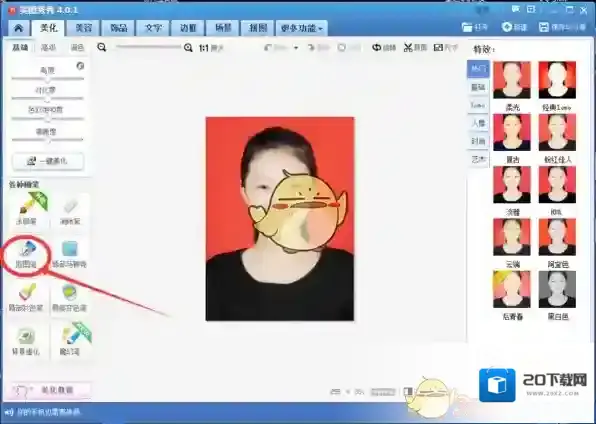Click the 旋转 rotate icon
The width and height of the screenshot is (596, 424).
[x=377, y=48]
